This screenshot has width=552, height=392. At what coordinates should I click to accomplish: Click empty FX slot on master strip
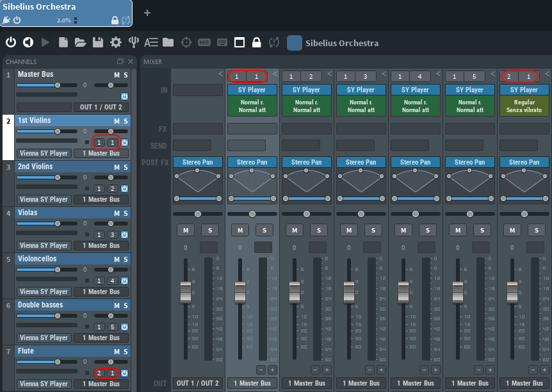click(197, 129)
